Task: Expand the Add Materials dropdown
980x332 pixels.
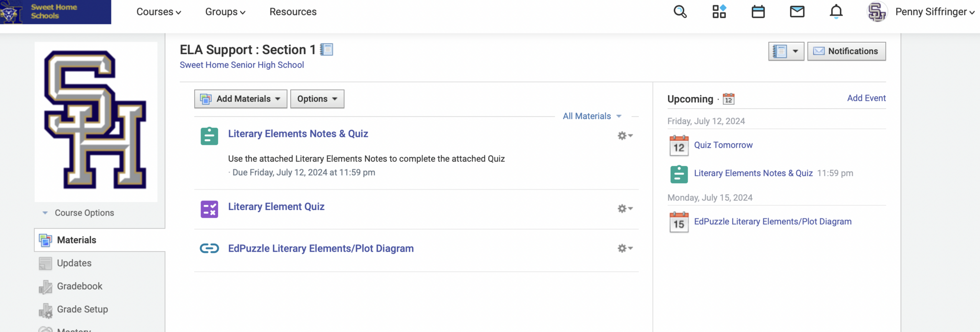Action: click(241, 99)
